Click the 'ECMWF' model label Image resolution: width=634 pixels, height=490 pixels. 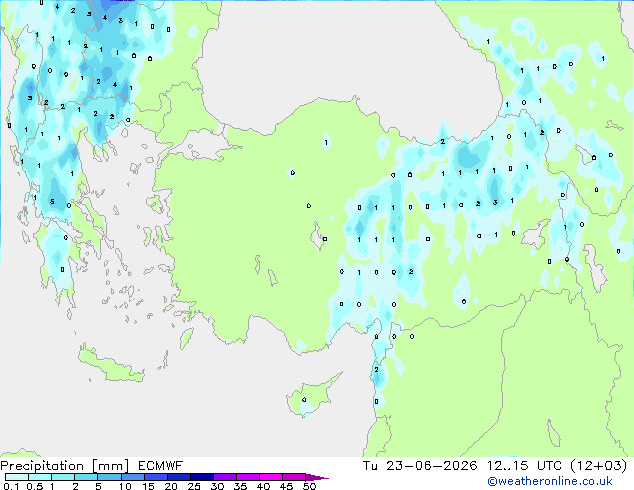[x=160, y=466]
